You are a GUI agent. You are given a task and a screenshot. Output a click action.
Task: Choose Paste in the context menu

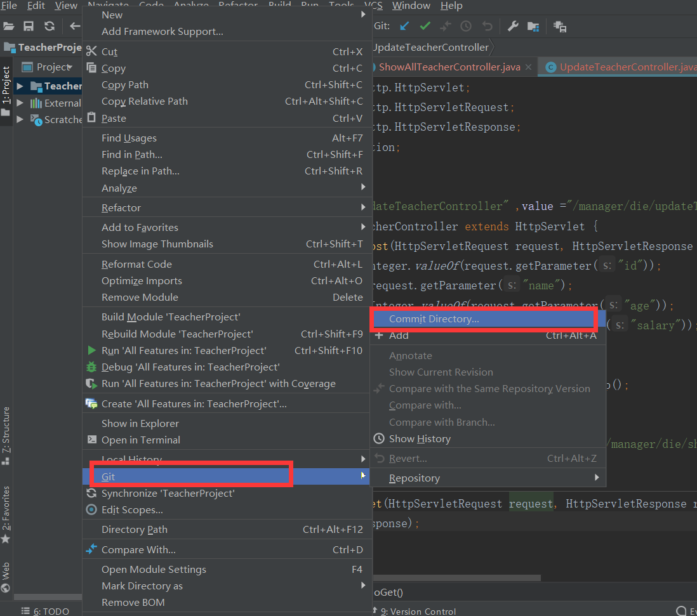[x=227, y=118]
